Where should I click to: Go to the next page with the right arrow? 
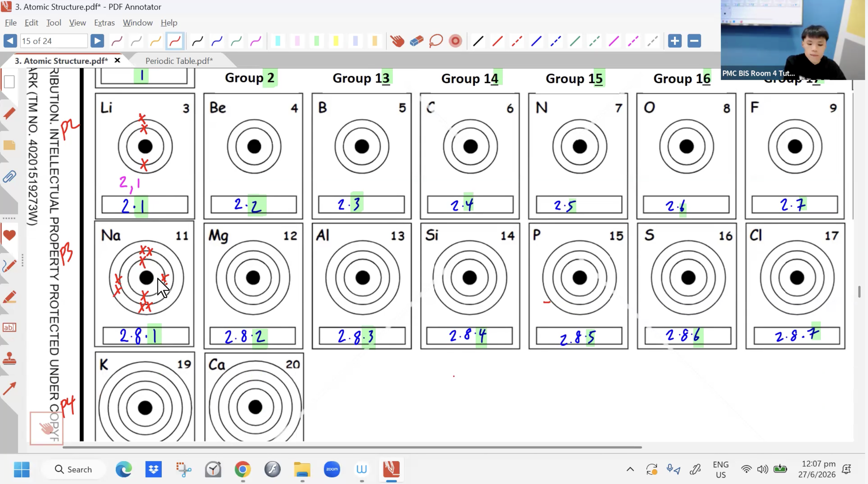coord(97,41)
